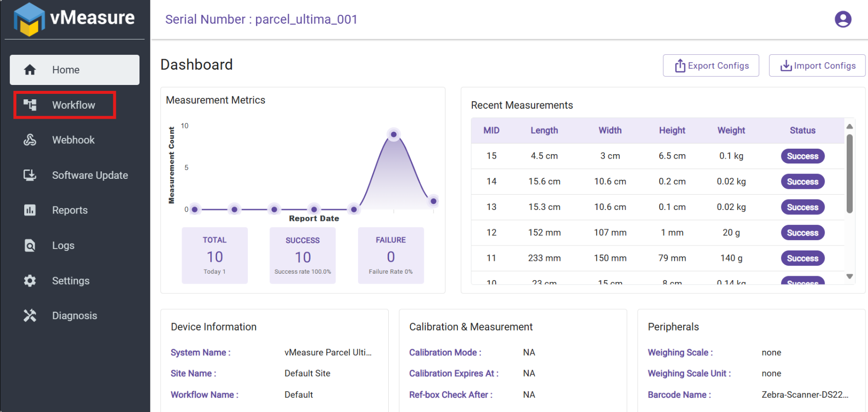Open the Home menu item
The image size is (868, 412).
pos(75,70)
